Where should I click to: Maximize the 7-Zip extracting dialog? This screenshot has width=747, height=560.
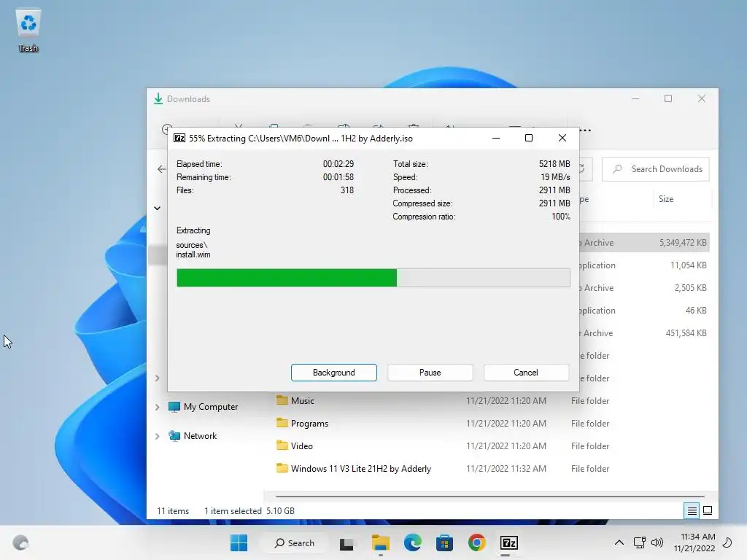point(529,138)
